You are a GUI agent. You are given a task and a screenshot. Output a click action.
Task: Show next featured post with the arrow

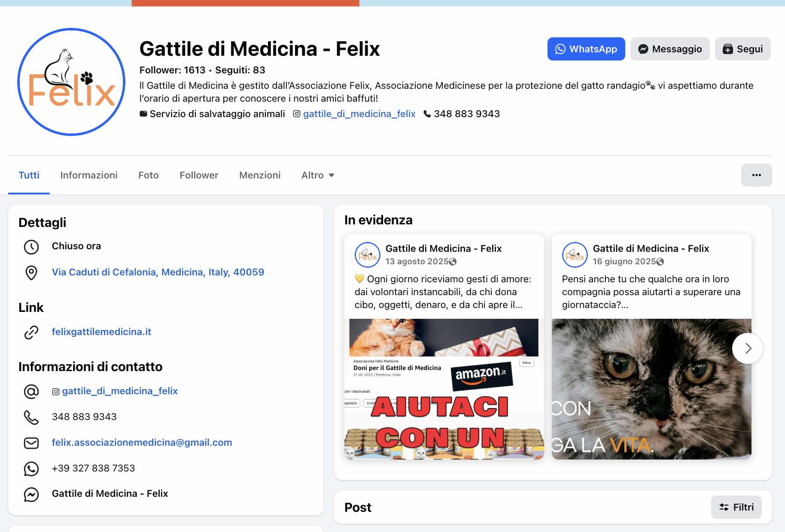pos(748,348)
